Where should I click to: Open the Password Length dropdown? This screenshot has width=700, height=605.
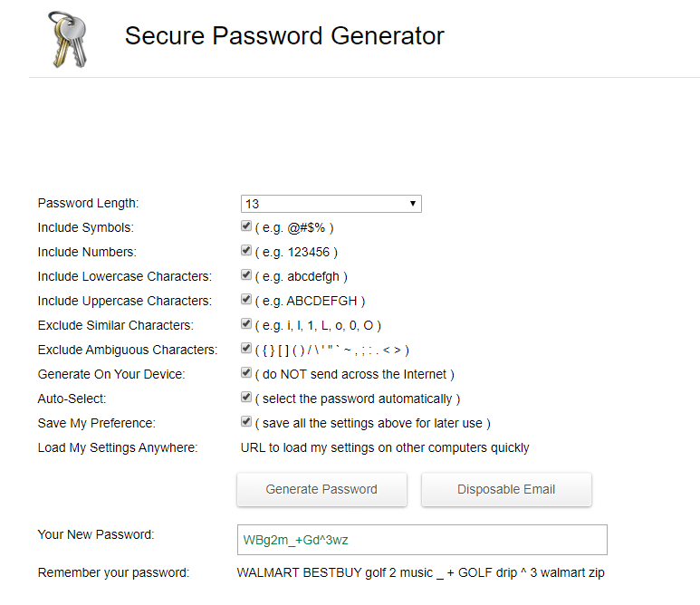pos(331,204)
